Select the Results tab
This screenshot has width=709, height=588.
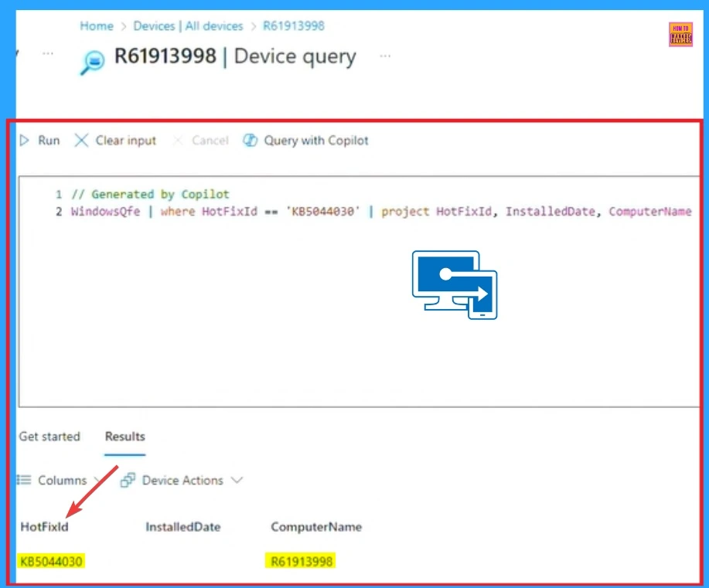tap(124, 437)
